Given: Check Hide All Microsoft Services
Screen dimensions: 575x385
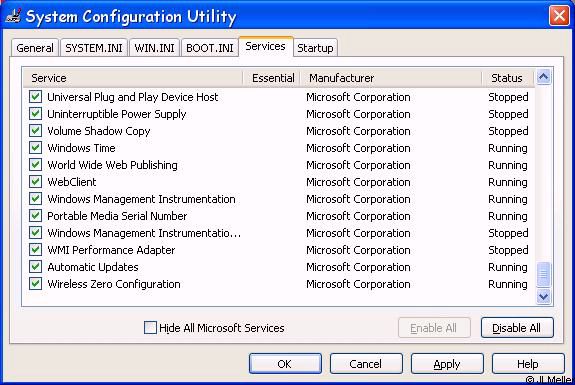Looking at the screenshot, I should point(150,327).
